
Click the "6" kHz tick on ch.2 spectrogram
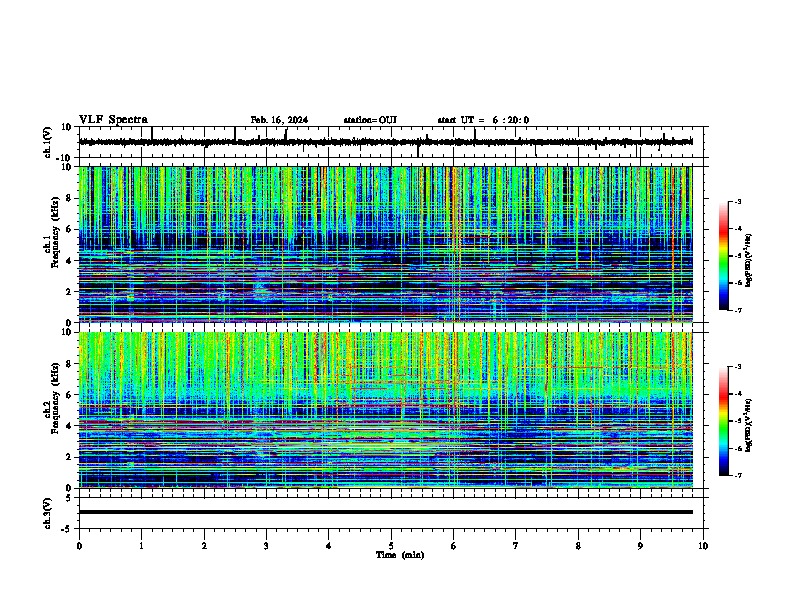point(69,395)
